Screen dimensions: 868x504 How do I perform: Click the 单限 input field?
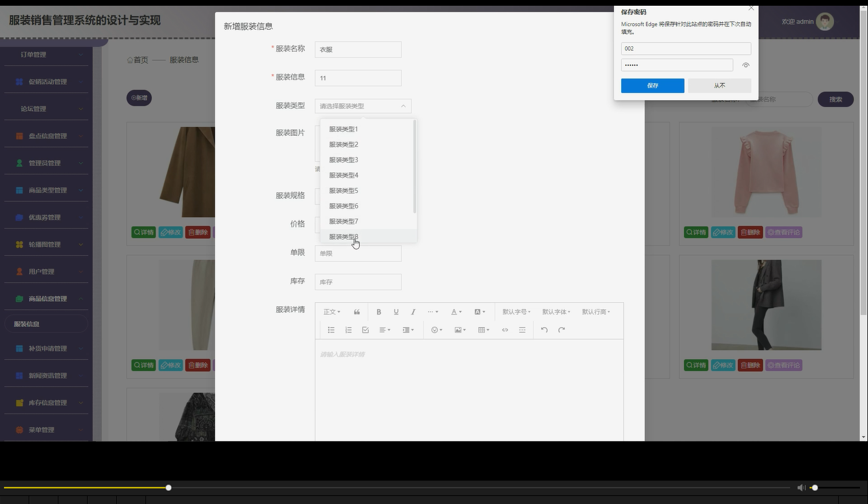click(x=357, y=253)
